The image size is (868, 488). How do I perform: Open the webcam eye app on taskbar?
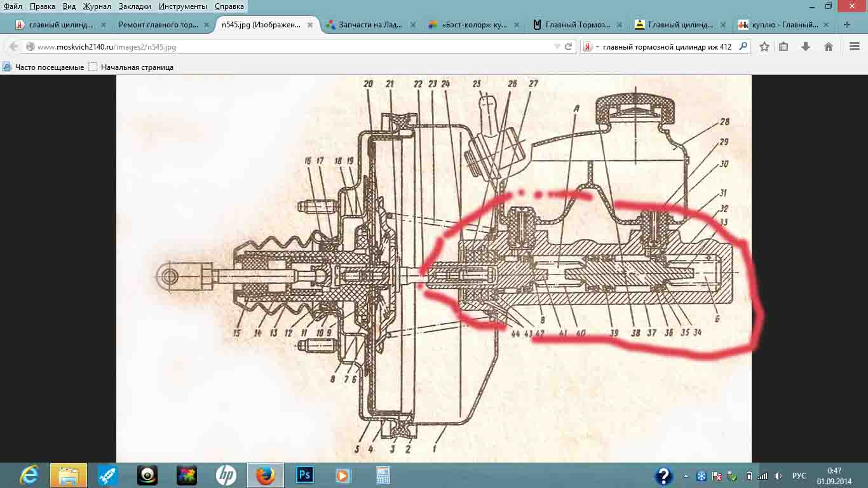coord(147,475)
